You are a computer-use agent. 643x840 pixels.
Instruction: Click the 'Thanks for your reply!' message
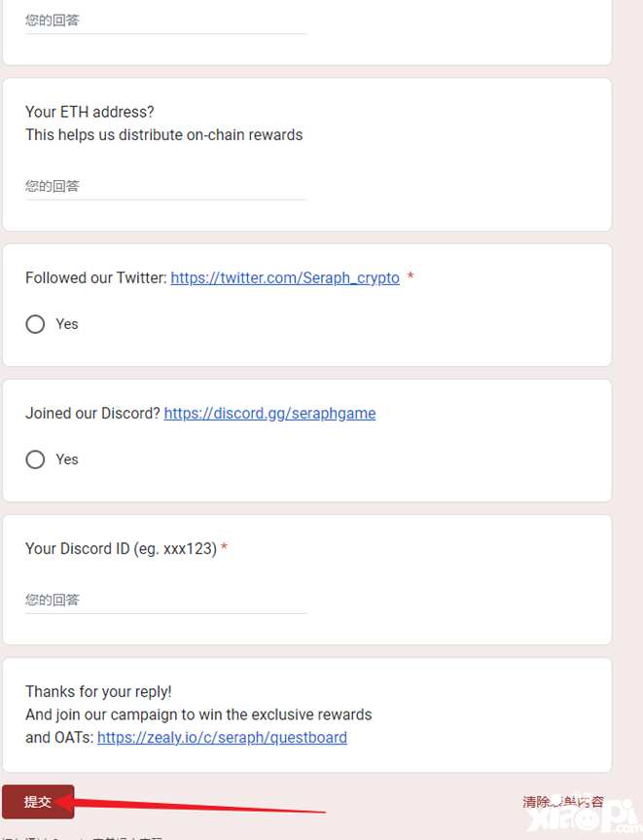pyautogui.click(x=98, y=691)
